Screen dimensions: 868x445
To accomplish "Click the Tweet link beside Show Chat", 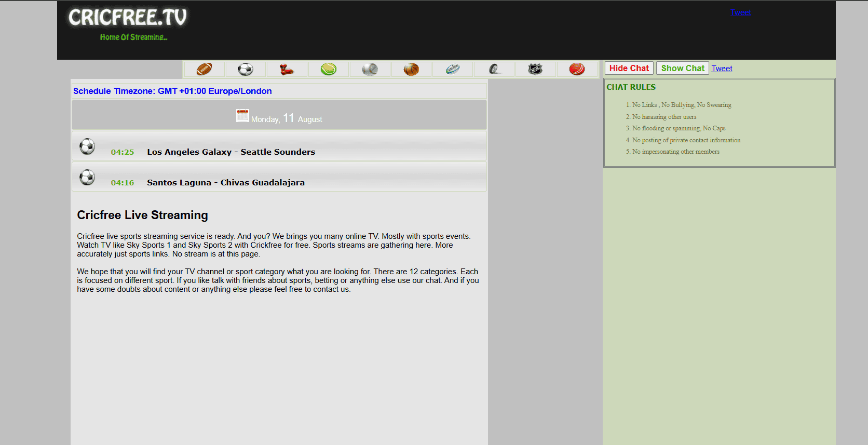I will pyautogui.click(x=722, y=69).
